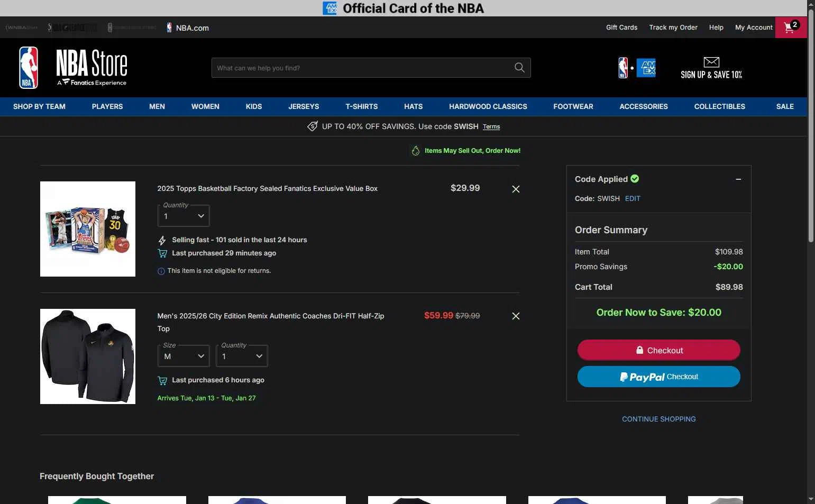Open the Topps Basketball Value Box title
This screenshot has width=815, height=504.
[267, 189]
